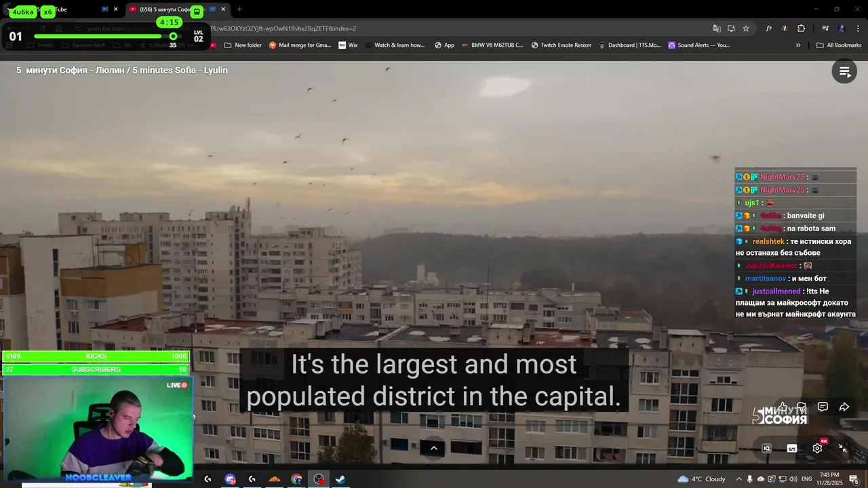Exit full screen mode
The width and height of the screenshot is (868, 488).
coord(842,448)
